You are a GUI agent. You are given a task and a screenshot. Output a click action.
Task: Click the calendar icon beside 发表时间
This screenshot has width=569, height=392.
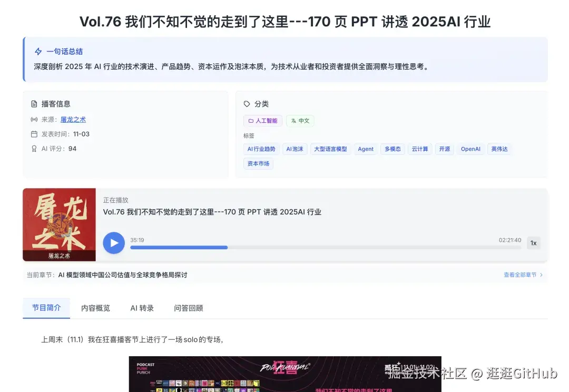pos(34,134)
